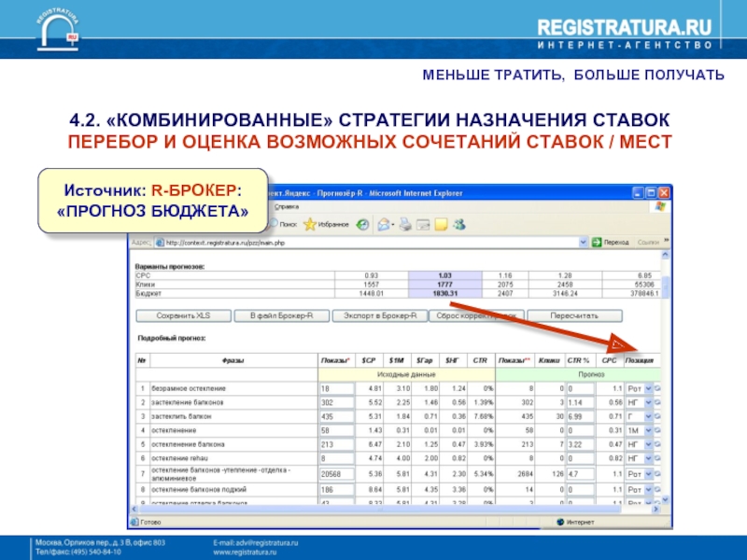This screenshot has width=747, height=560.
Task: Click horizontal scrollbar right arrow
Action: (655, 509)
